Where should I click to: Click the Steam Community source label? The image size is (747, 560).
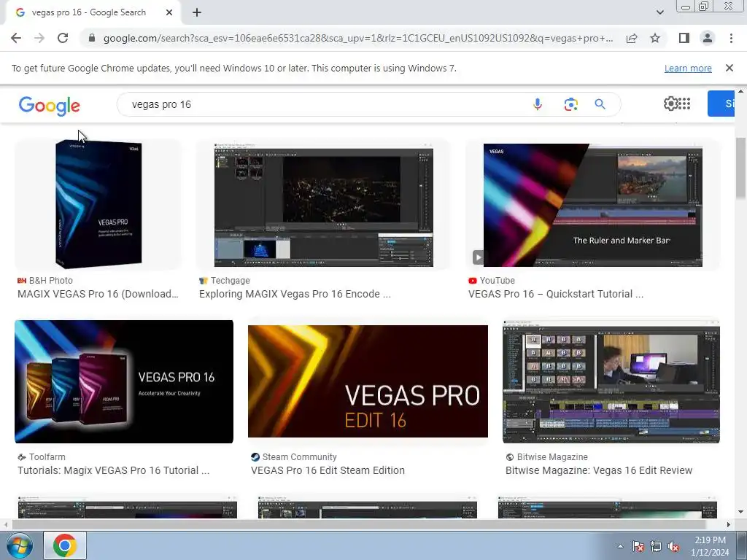(x=299, y=457)
